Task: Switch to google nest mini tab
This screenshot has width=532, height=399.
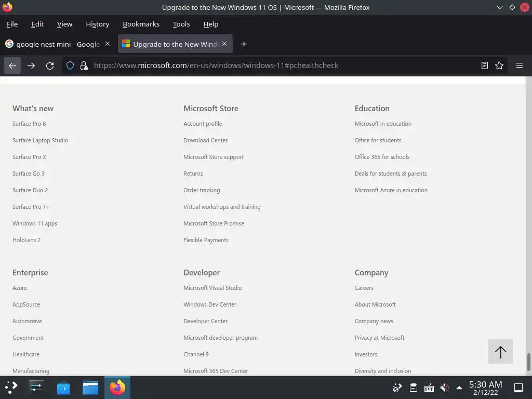Action: [x=58, y=44]
